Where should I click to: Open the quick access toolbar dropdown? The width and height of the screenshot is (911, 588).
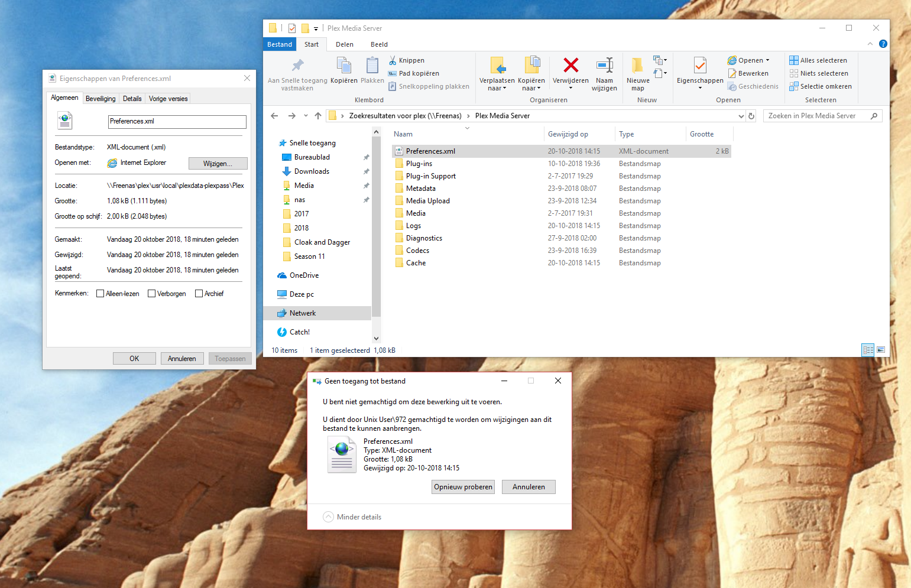pos(316,28)
